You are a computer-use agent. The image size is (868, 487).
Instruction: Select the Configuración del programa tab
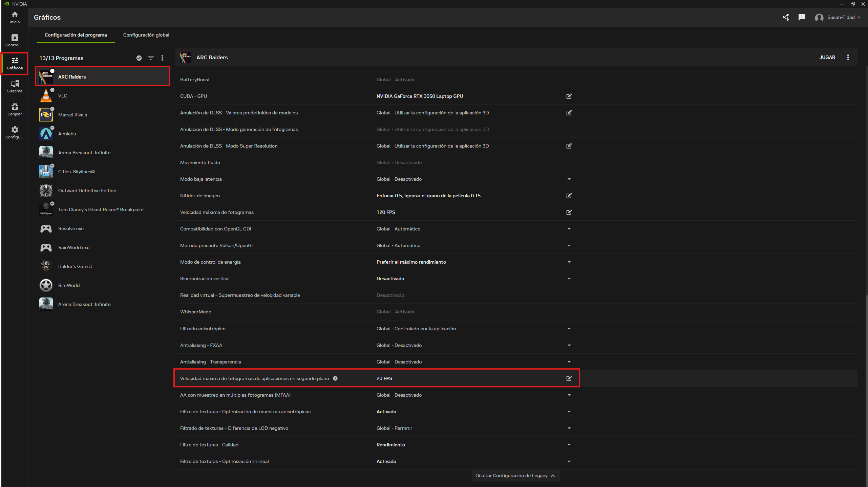(x=76, y=35)
